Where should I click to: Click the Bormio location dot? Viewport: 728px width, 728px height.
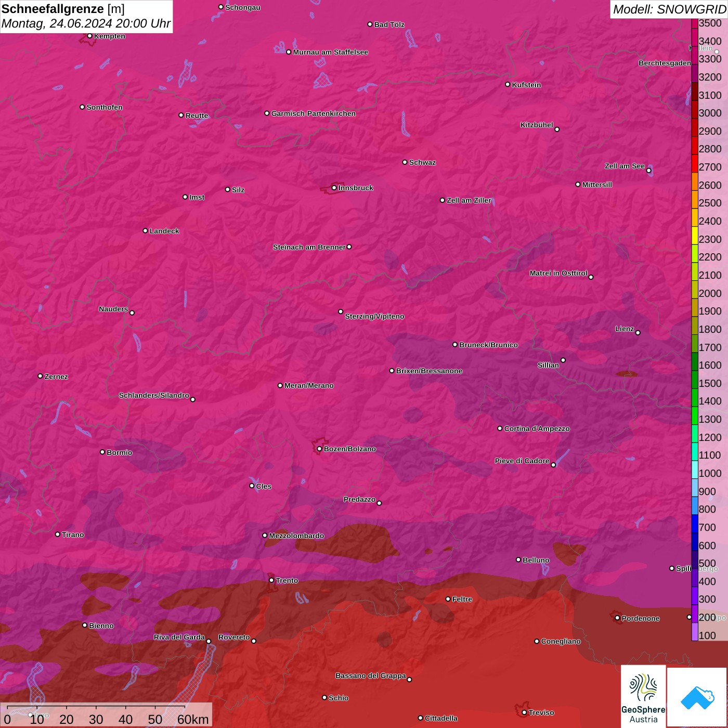click(102, 452)
